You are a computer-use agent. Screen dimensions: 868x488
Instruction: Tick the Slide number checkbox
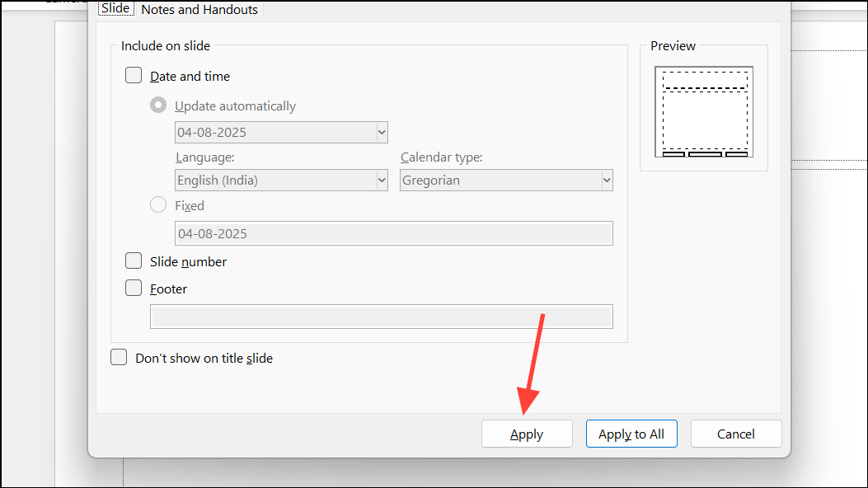pyautogui.click(x=134, y=260)
